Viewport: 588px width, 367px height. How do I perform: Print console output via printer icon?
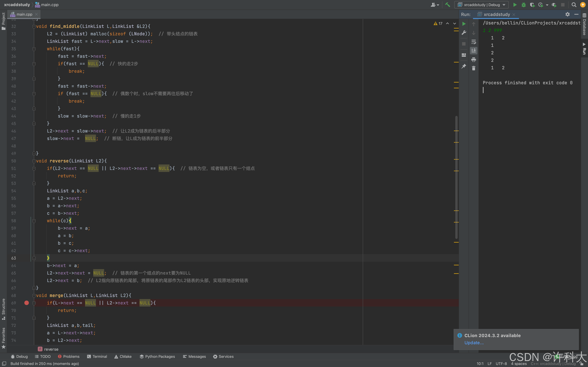pos(473,59)
